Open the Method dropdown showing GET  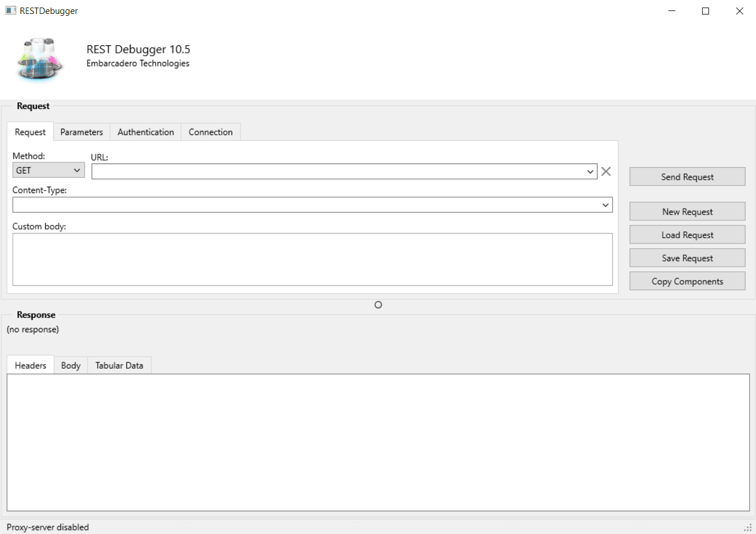click(x=49, y=170)
